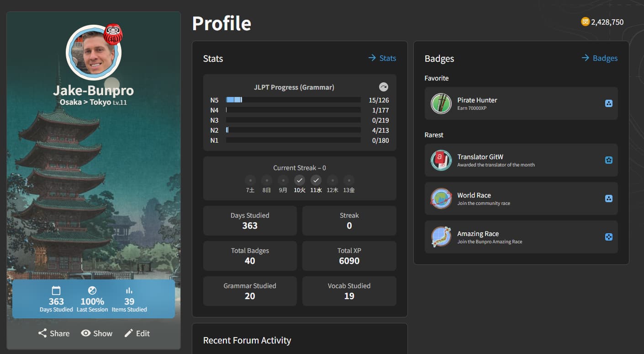Click the Translator GitW badge icon
The image size is (644, 354).
click(441, 160)
